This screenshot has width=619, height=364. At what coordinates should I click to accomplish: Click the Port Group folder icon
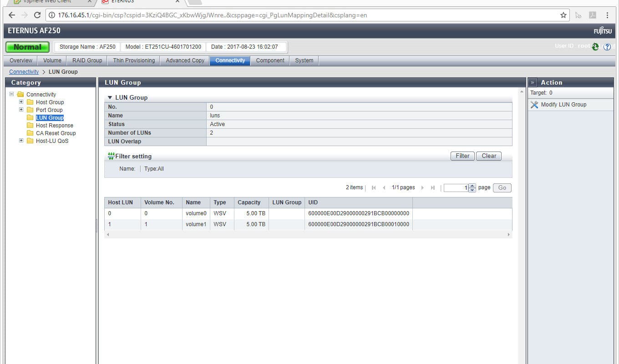click(30, 110)
